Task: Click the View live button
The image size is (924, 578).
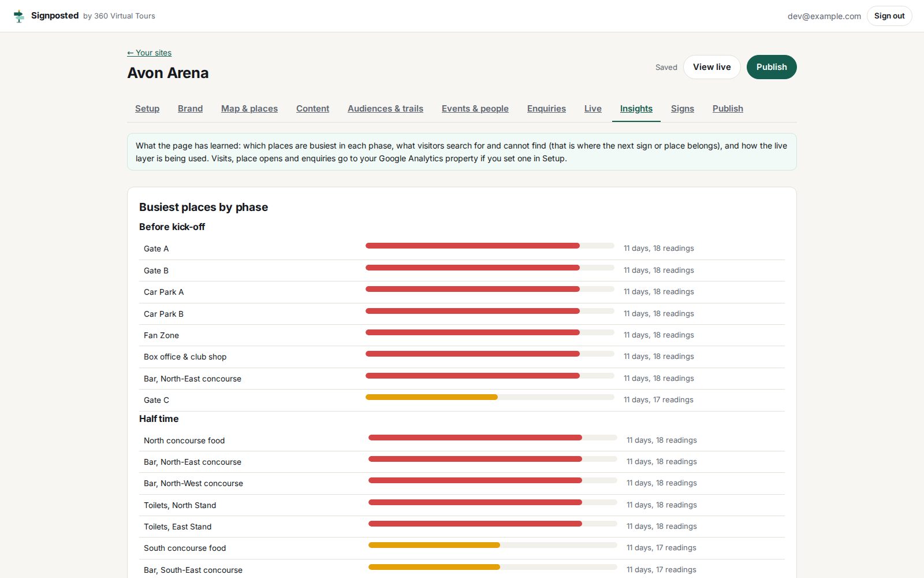Action: pyautogui.click(x=712, y=67)
